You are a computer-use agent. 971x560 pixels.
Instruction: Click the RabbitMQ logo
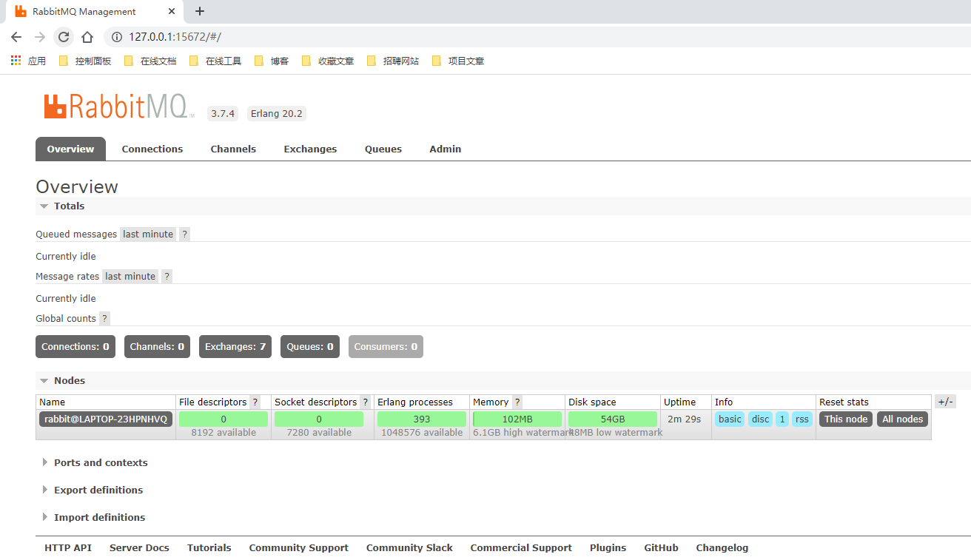click(x=118, y=107)
